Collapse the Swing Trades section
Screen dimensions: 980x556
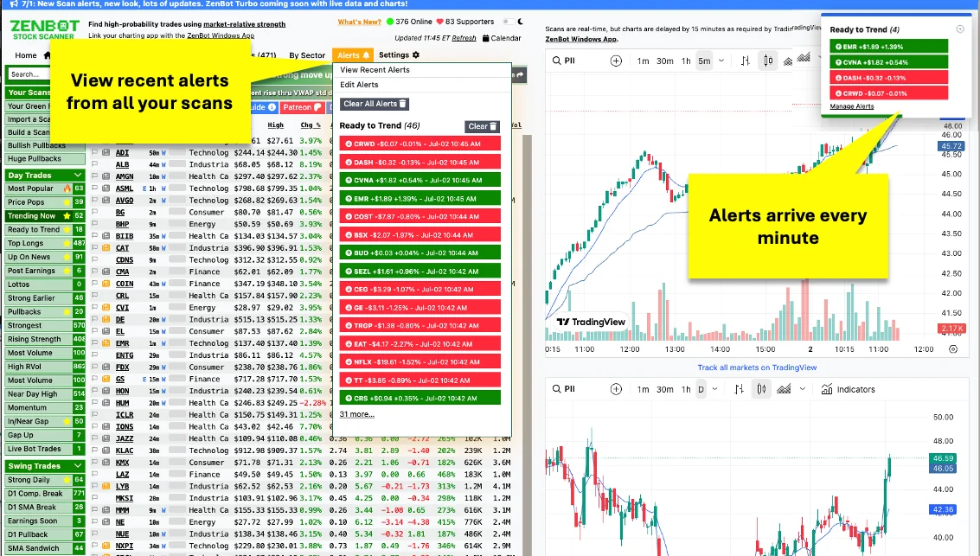coord(78,466)
